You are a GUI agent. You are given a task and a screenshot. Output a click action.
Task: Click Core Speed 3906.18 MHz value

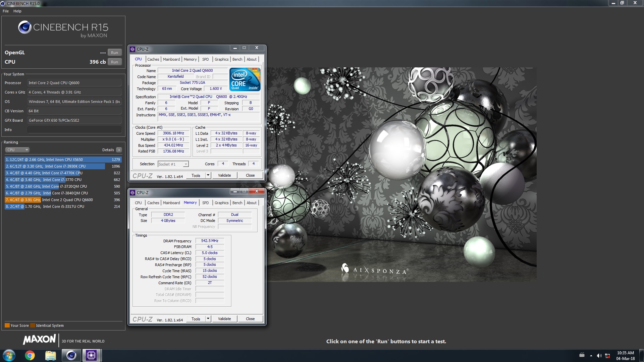173,133
